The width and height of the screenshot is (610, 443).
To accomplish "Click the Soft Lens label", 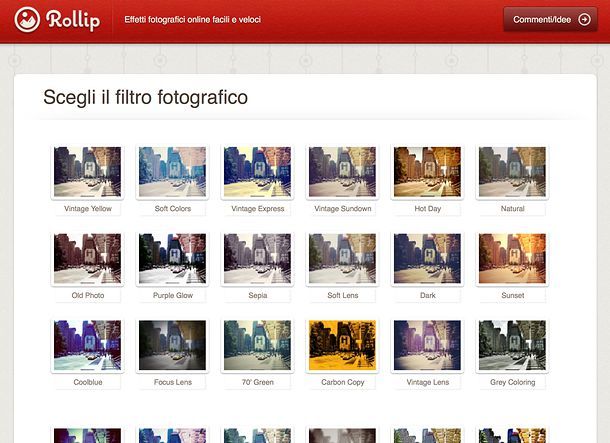I will point(343,296).
